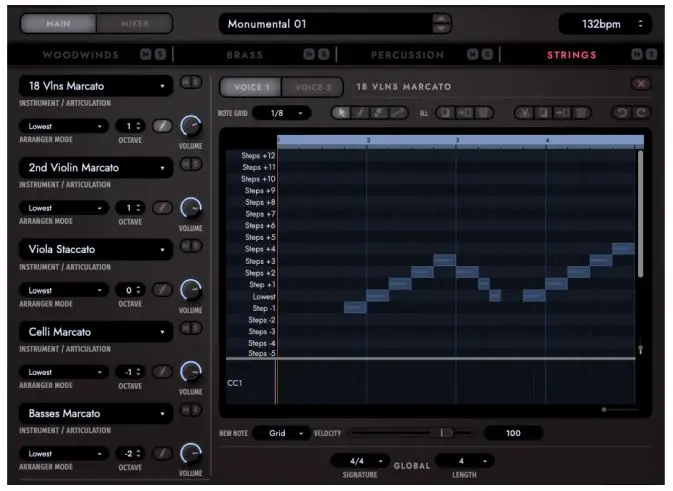Open pattern editor pencil for 2nd Violin Marcato
This screenshot has height=491, width=673.
pos(162,208)
